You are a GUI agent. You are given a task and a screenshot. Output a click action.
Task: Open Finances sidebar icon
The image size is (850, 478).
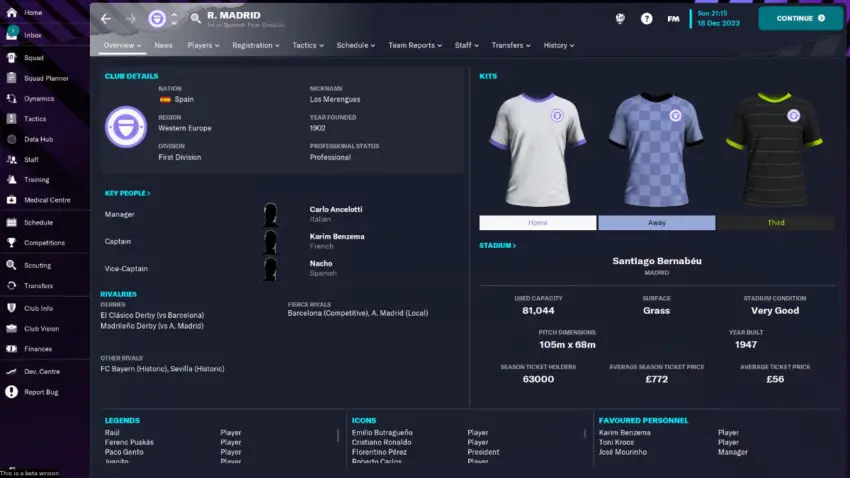(x=11, y=349)
